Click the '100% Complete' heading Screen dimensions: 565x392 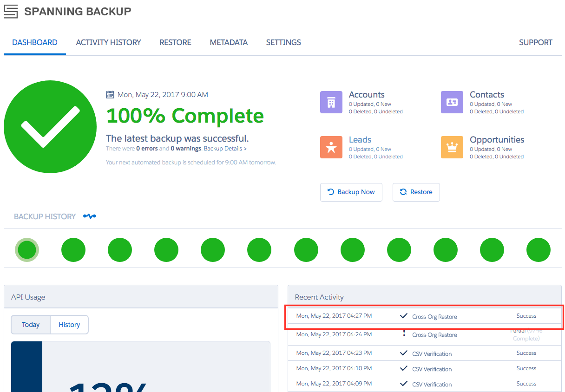pos(185,116)
